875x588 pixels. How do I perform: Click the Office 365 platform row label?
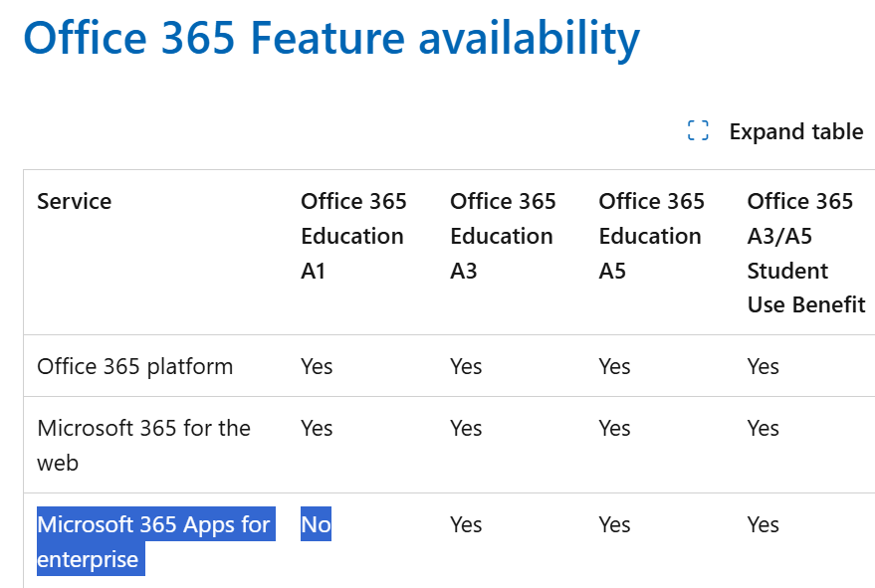point(134,366)
